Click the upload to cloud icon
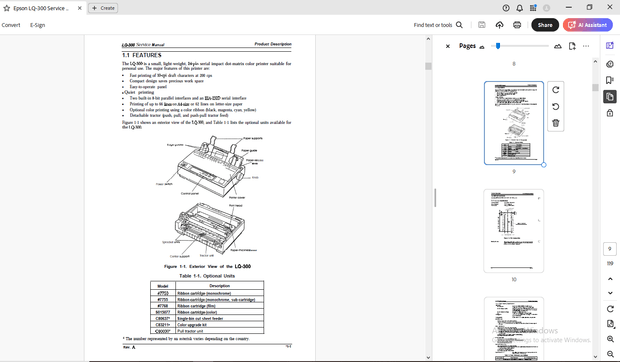 point(499,25)
